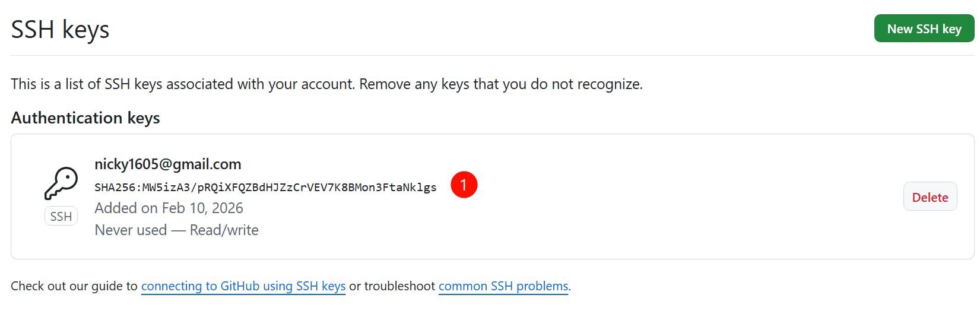Click the Read/write access label
Screen dimensions: 980x317
pyautogui.click(x=224, y=230)
